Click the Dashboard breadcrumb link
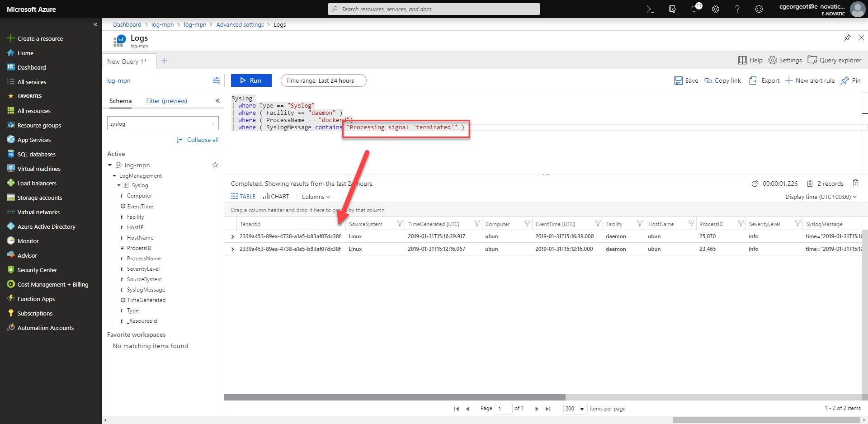This screenshot has height=424, width=868. pyautogui.click(x=127, y=24)
